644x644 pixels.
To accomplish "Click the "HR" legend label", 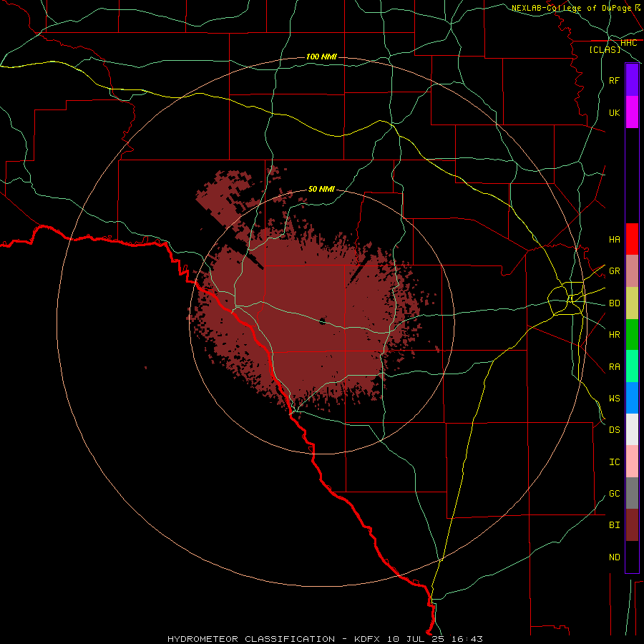I will pyautogui.click(x=614, y=335).
